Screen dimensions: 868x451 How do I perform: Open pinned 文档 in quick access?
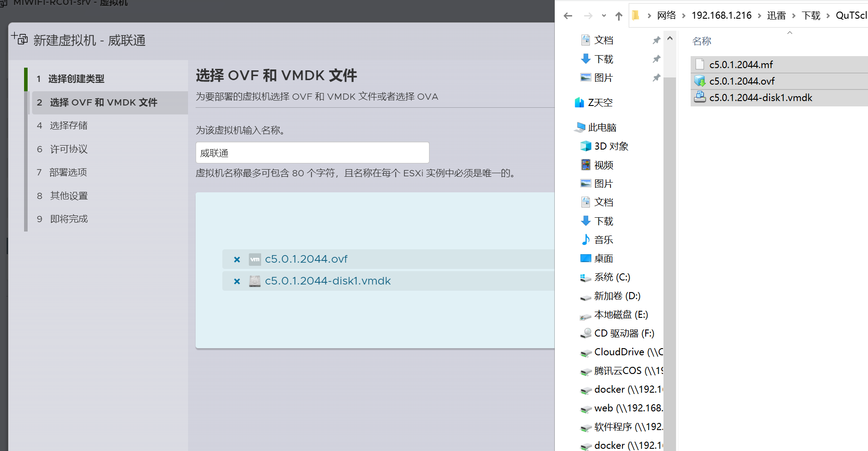click(x=603, y=40)
